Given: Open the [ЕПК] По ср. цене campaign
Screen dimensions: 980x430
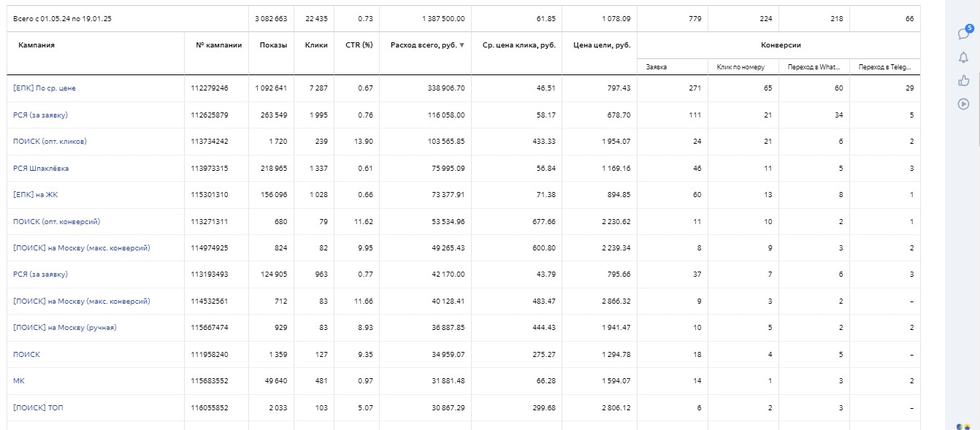Looking at the screenshot, I should click(x=45, y=88).
